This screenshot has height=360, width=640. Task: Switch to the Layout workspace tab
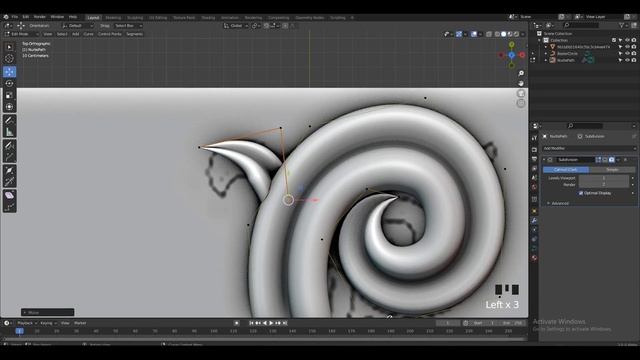(93, 18)
